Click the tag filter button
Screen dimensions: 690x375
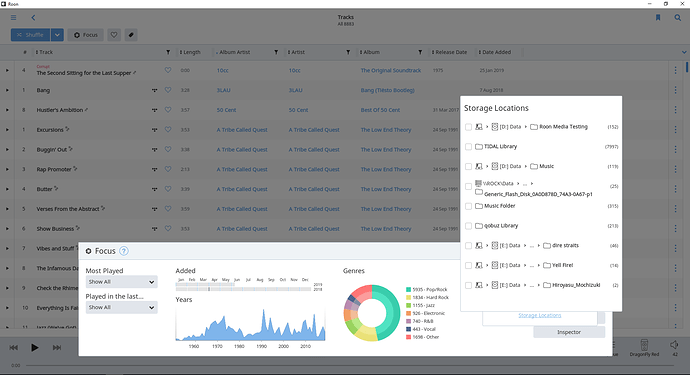tap(131, 35)
